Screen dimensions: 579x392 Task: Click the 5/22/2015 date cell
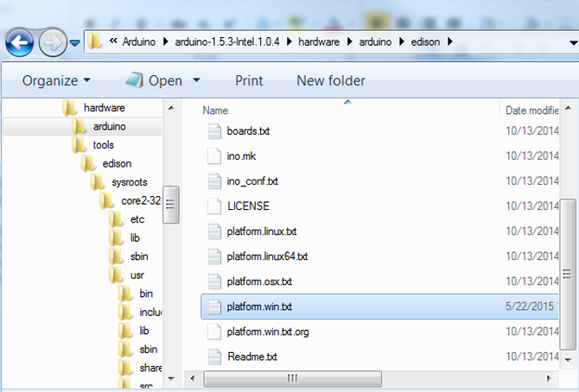[x=531, y=307]
